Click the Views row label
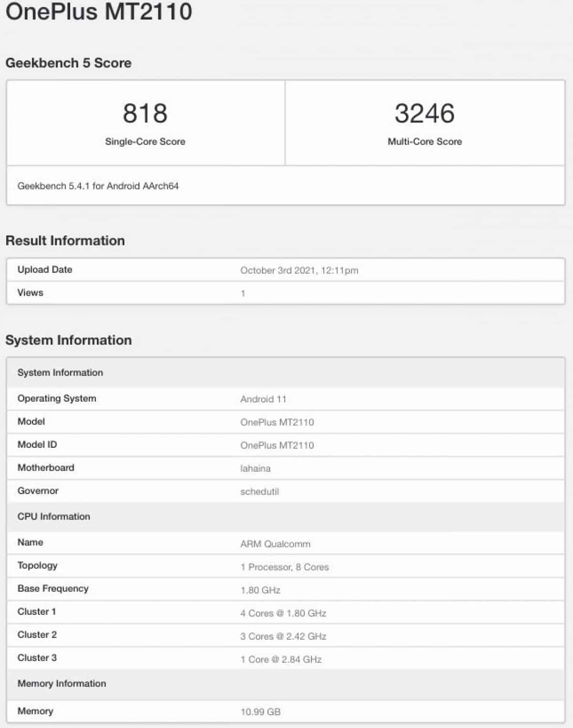The height and width of the screenshot is (728, 573). click(x=30, y=293)
